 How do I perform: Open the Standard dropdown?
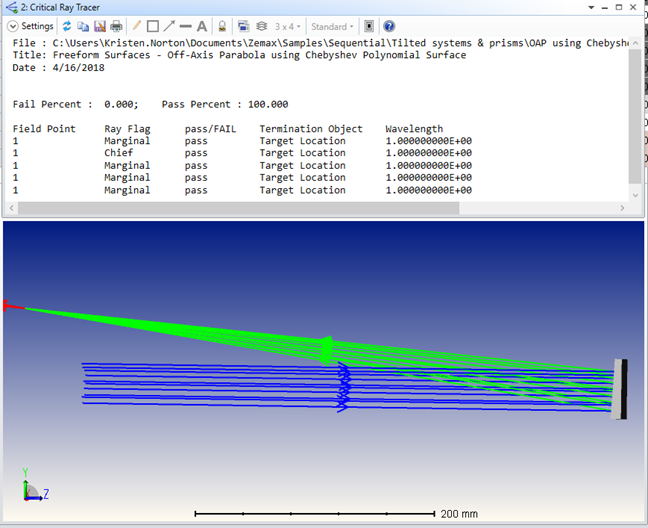point(332,26)
